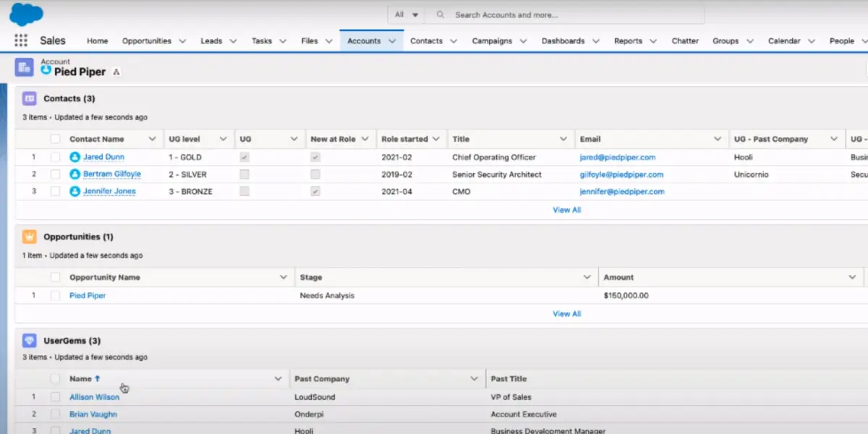Click the Unicornio past company cell
The width and height of the screenshot is (868, 434).
point(752,174)
